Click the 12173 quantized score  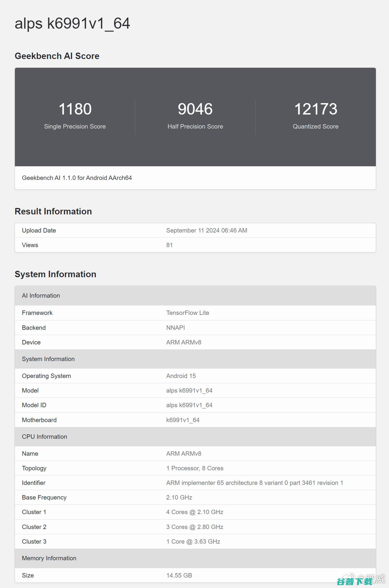(x=316, y=109)
